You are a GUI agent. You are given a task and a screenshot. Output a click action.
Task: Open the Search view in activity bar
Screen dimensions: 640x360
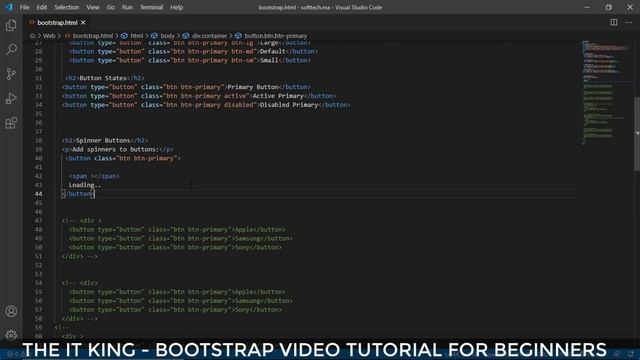tap(11, 49)
